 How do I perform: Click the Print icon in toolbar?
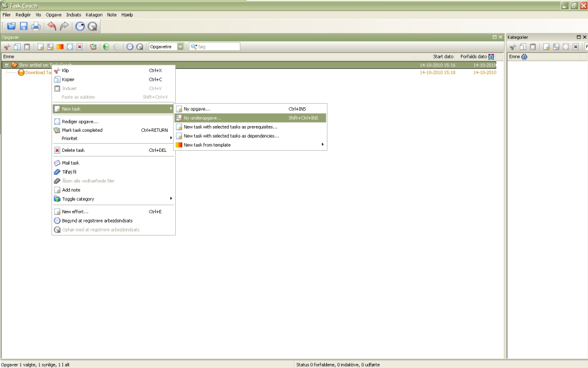point(36,26)
